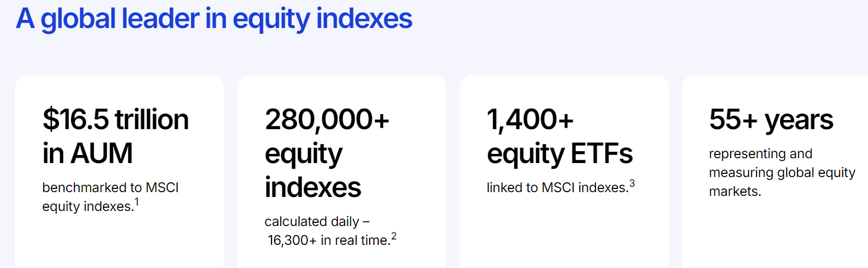Select "benchmarked to MSCI" description text
Image resolution: width=868 pixels, height=268 pixels.
(x=110, y=187)
